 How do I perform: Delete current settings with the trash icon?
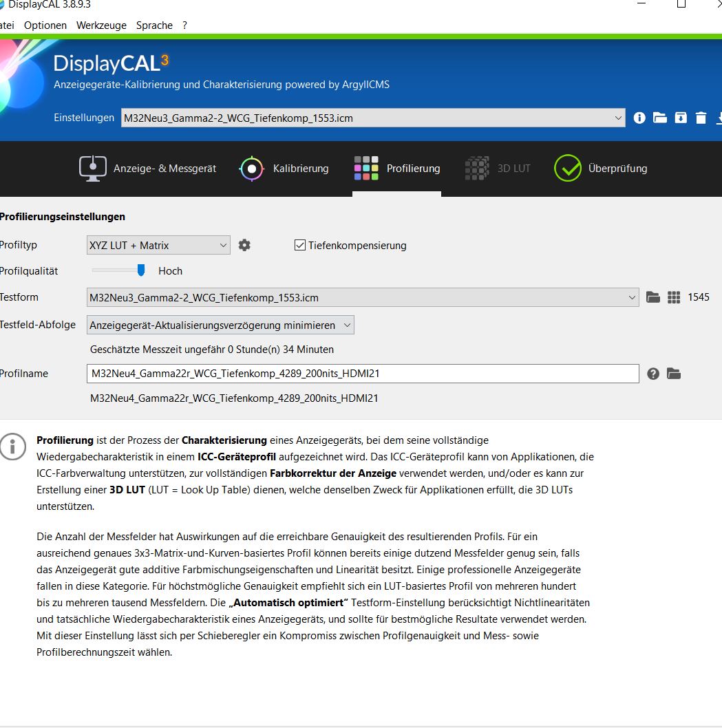tap(701, 118)
